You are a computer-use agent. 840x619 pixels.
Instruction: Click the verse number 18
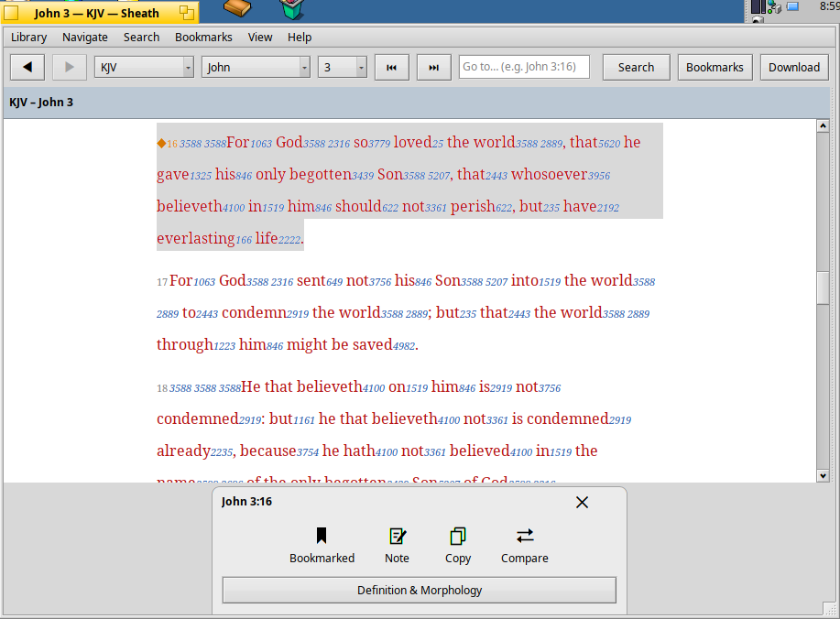[x=162, y=388]
